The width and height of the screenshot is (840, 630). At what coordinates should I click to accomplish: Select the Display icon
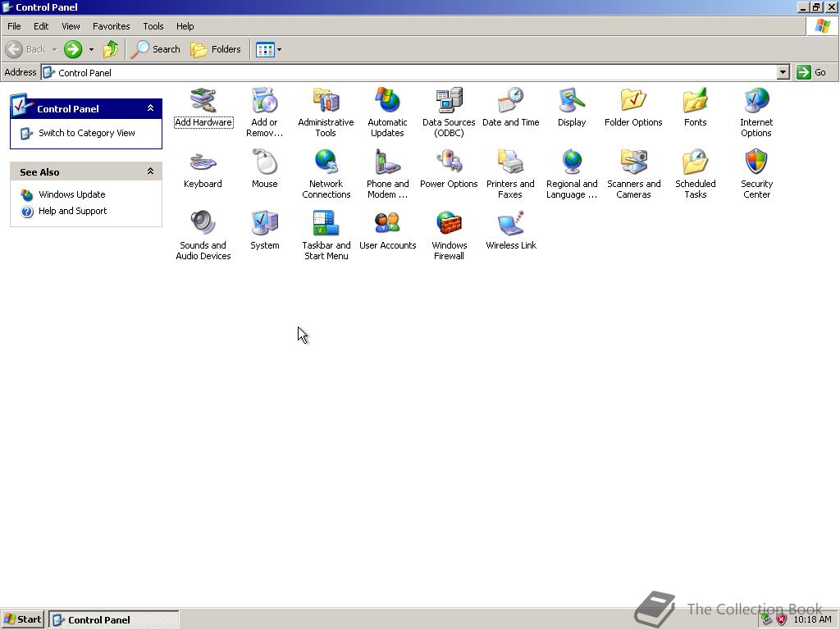coord(572,107)
